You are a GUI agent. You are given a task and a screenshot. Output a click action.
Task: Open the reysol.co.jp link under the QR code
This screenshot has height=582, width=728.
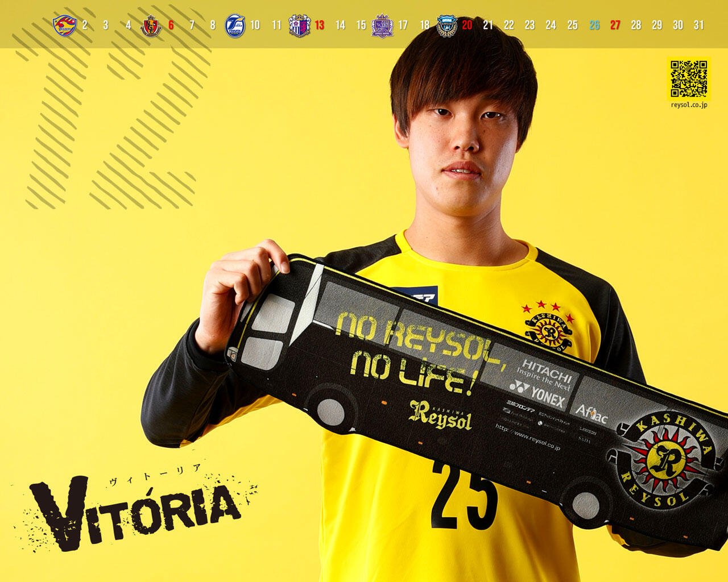[689, 105]
